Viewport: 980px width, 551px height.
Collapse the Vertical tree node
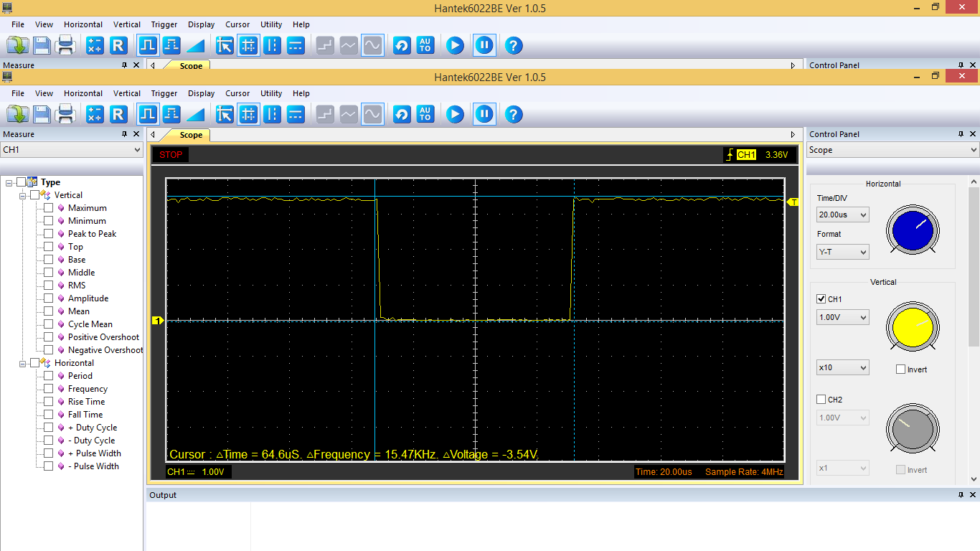23,195
